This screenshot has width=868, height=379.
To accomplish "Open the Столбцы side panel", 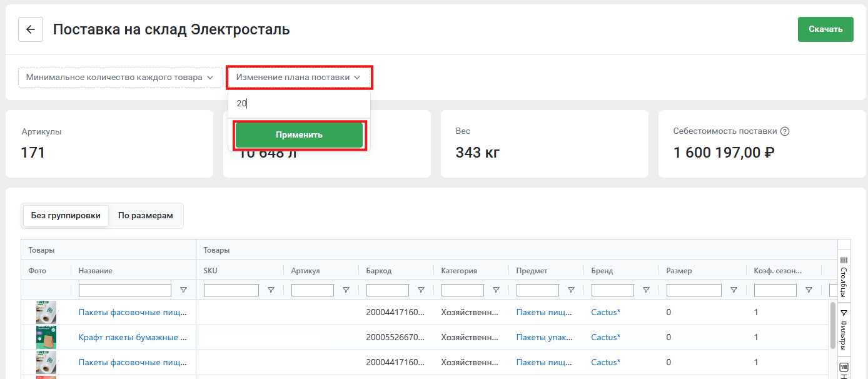I will click(x=844, y=276).
